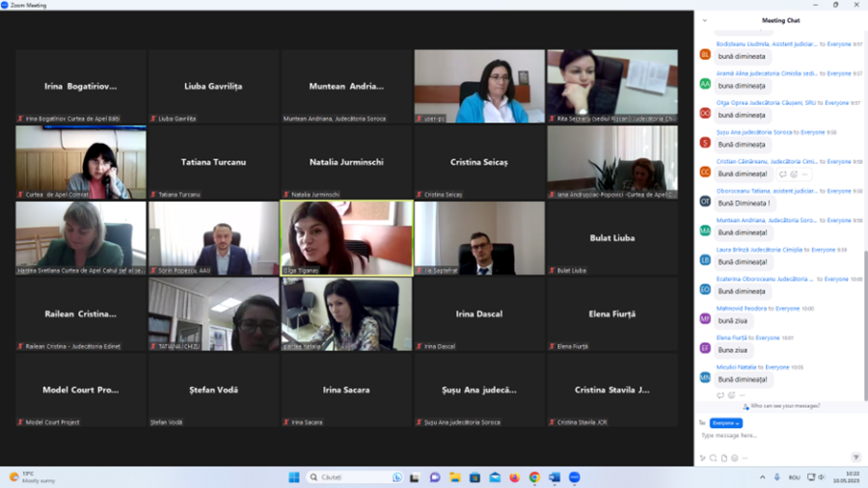Click the chat panel vertical scrollbar
The width and height of the screenshot is (868, 488).
tap(865, 289)
